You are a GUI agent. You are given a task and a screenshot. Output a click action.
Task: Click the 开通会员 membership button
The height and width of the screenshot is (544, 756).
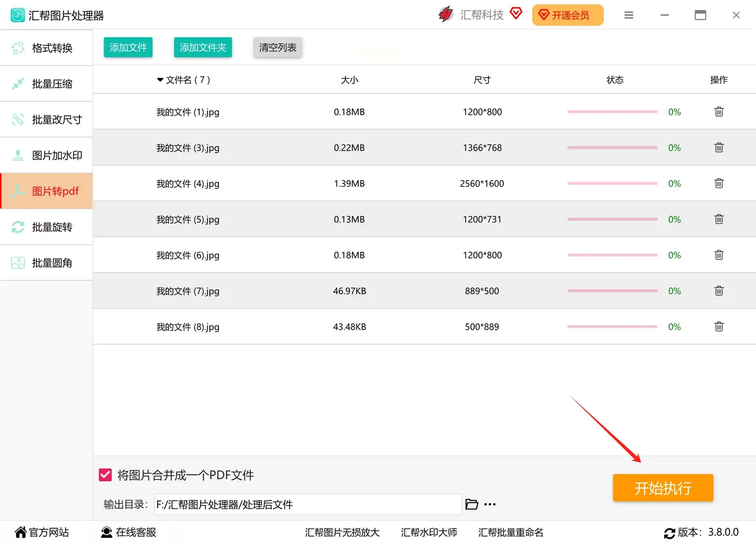click(568, 15)
